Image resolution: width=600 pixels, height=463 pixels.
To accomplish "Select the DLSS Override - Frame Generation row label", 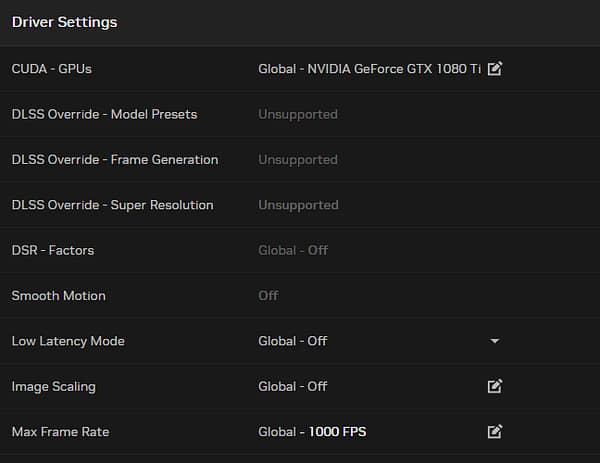I will pos(114,160).
